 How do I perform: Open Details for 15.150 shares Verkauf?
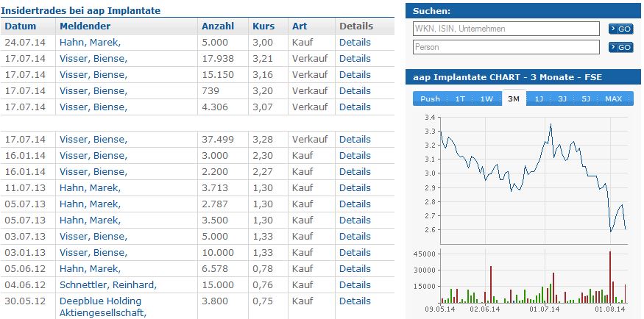tap(355, 75)
